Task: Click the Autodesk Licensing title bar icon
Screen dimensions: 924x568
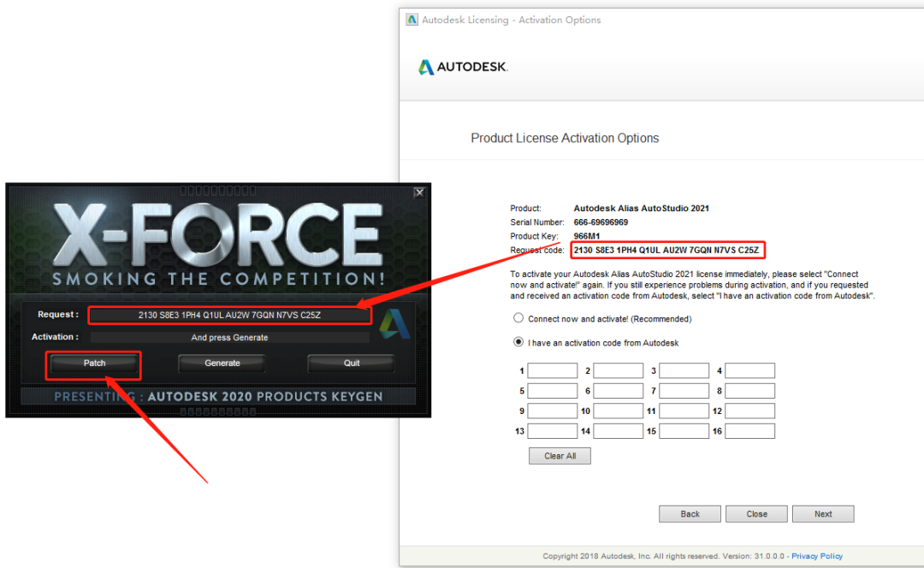Action: click(x=412, y=20)
